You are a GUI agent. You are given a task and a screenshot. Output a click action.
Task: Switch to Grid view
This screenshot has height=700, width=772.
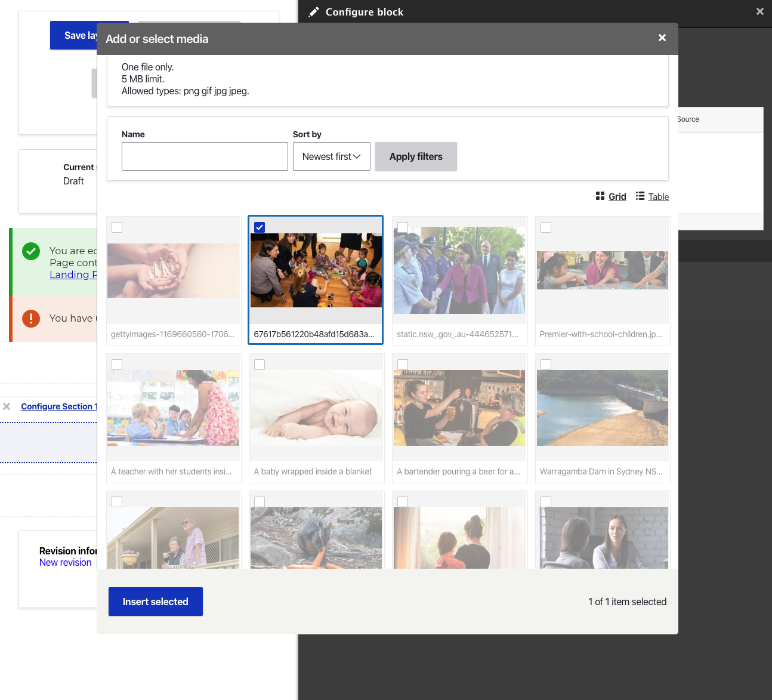[x=617, y=197]
